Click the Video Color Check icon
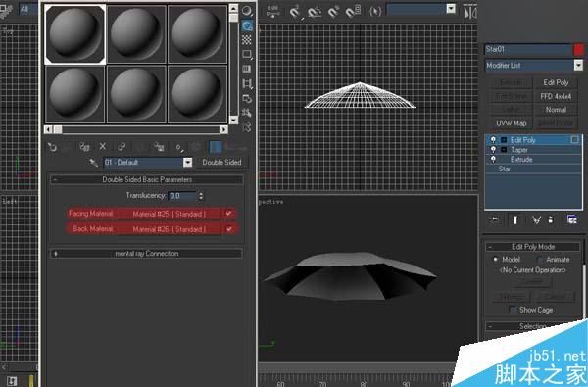Viewport: 588px width, 387px height. [x=247, y=69]
